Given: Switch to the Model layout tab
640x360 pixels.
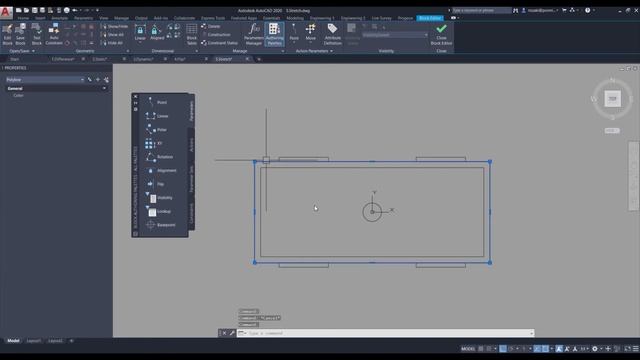Looking at the screenshot, I should (x=13, y=340).
